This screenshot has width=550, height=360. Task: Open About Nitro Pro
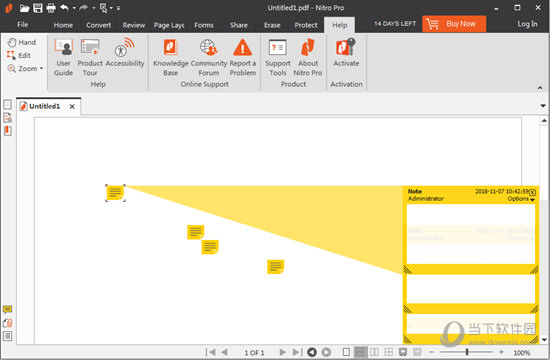click(x=308, y=57)
